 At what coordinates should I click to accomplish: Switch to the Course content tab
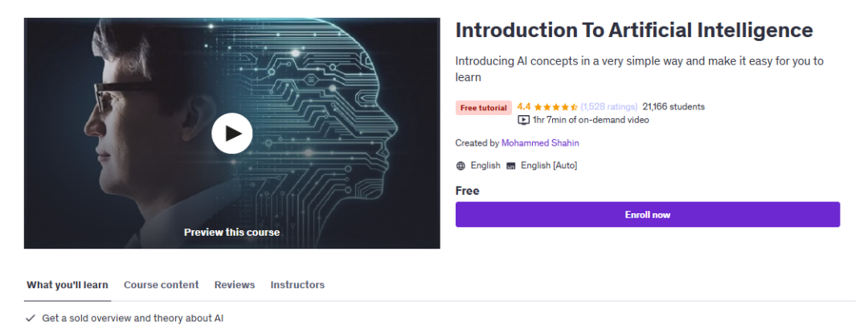(x=161, y=285)
